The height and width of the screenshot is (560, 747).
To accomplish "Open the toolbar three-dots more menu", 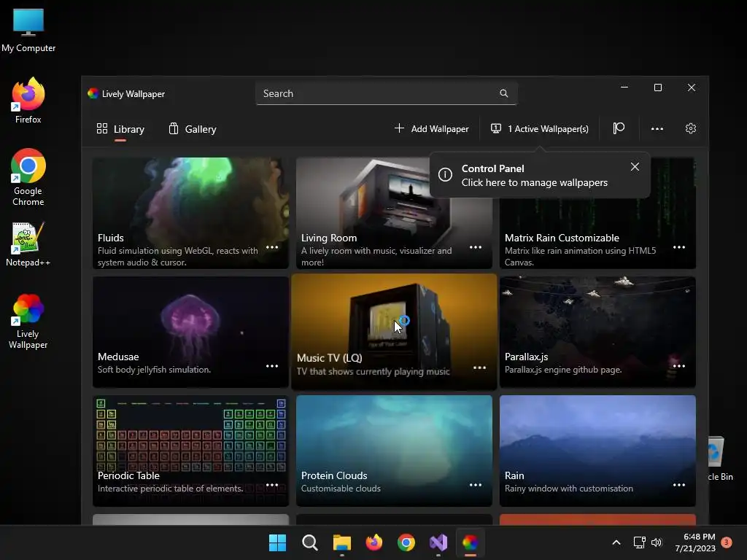I will tap(657, 128).
